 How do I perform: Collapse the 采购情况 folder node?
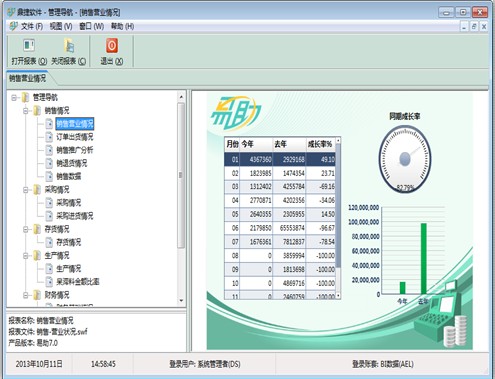point(26,190)
